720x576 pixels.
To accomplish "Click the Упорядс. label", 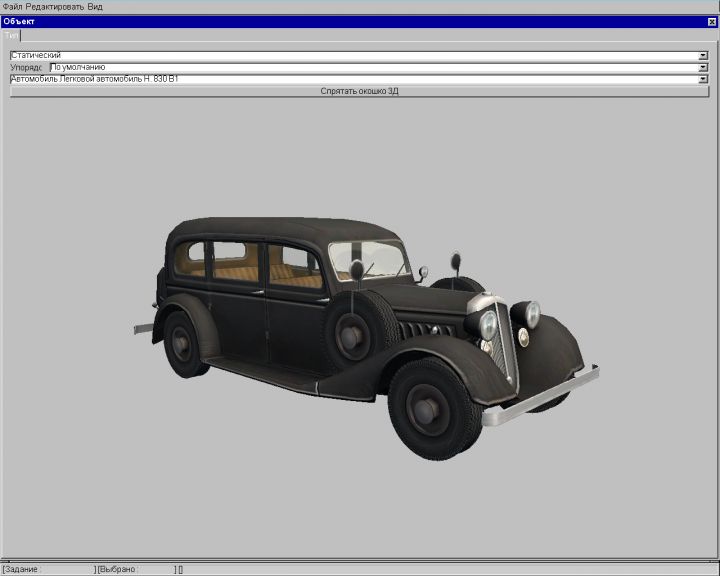I will coord(27,67).
